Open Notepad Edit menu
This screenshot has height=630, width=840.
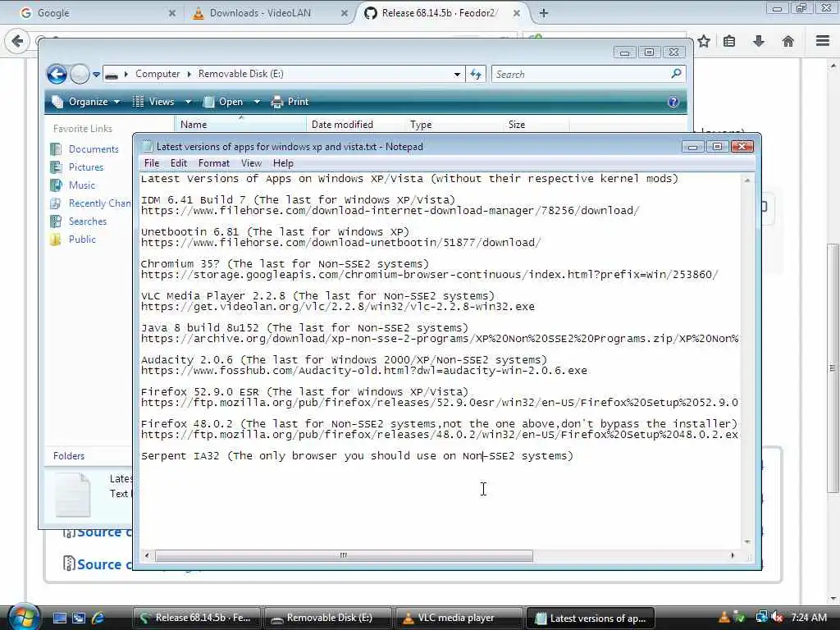178,163
